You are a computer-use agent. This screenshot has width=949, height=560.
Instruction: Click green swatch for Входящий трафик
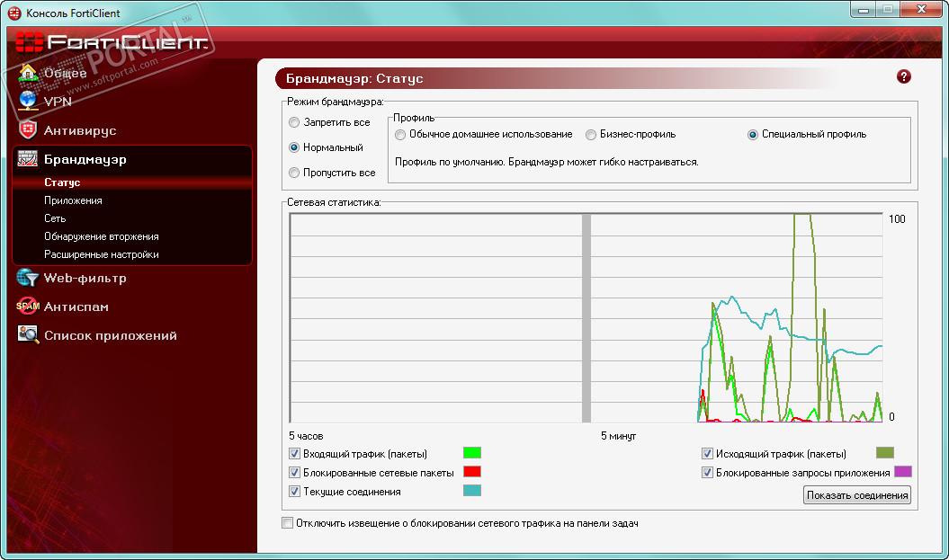point(472,452)
